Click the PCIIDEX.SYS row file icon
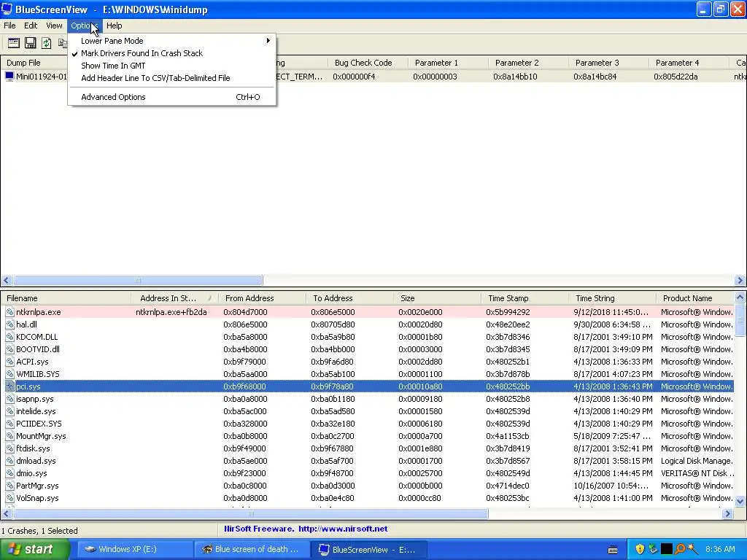 9,424
